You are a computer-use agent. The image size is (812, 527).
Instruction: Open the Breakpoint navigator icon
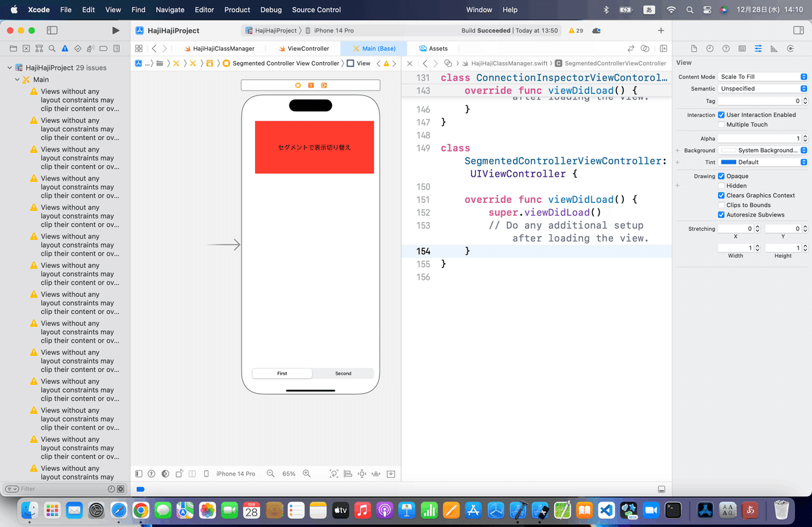(104, 49)
